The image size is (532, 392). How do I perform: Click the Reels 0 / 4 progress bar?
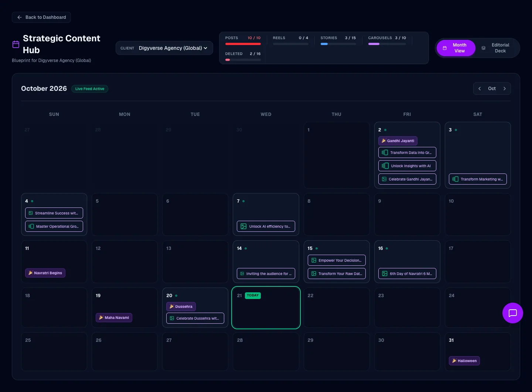(x=291, y=44)
